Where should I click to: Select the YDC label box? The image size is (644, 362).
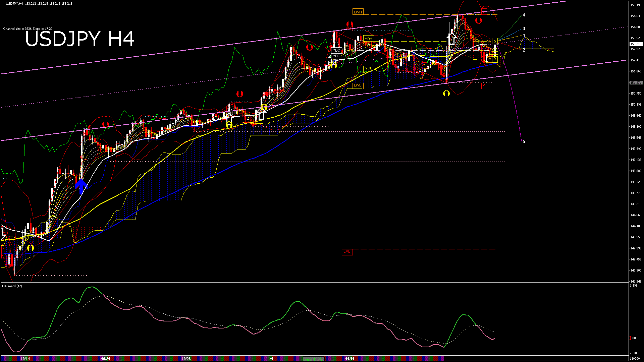[x=336, y=56]
